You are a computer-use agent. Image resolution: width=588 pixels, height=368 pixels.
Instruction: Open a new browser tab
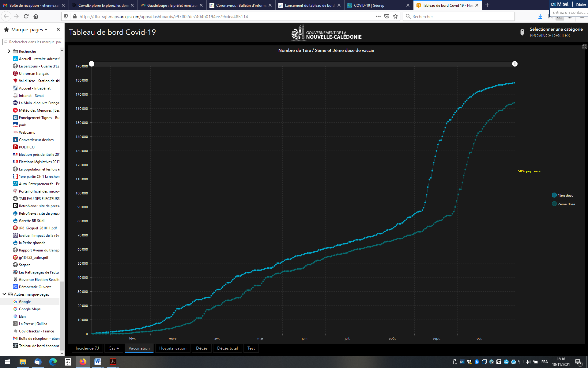[x=487, y=5]
